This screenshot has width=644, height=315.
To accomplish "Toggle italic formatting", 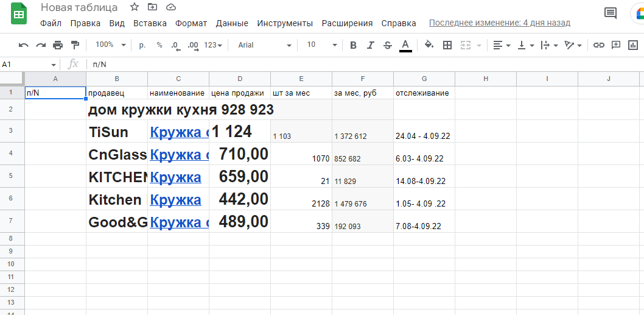I will (x=371, y=45).
